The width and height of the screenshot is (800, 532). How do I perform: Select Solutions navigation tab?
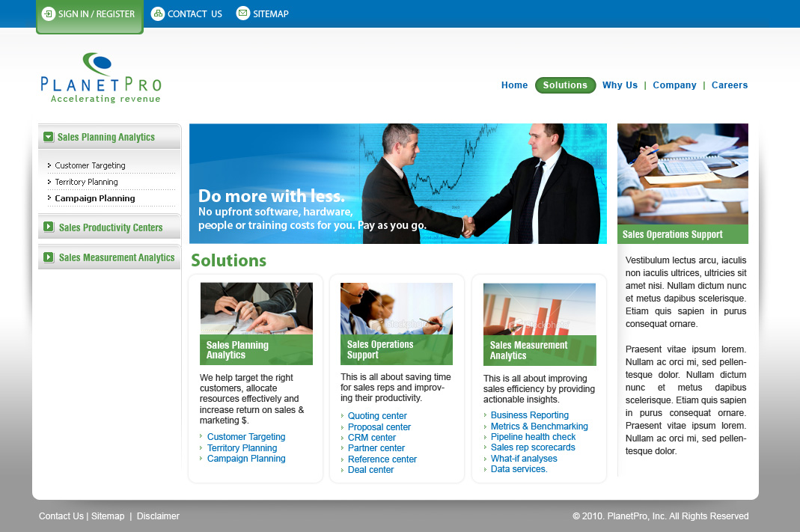(565, 85)
